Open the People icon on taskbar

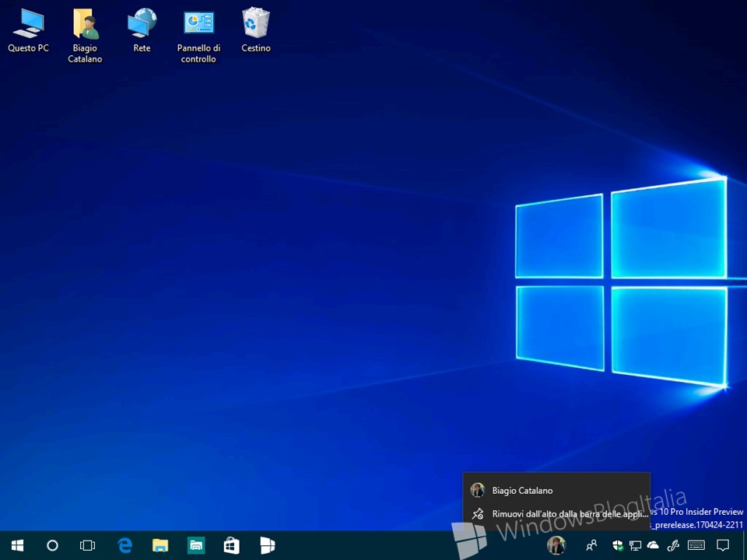click(591, 545)
